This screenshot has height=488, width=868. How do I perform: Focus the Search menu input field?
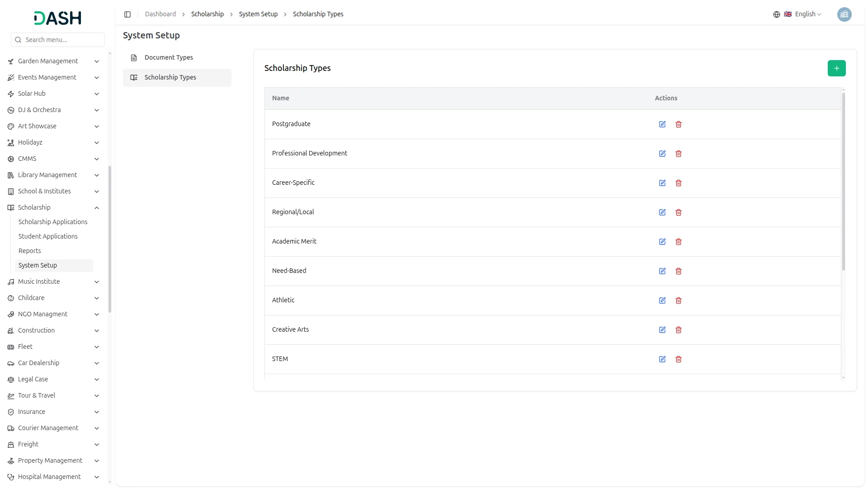[62, 40]
